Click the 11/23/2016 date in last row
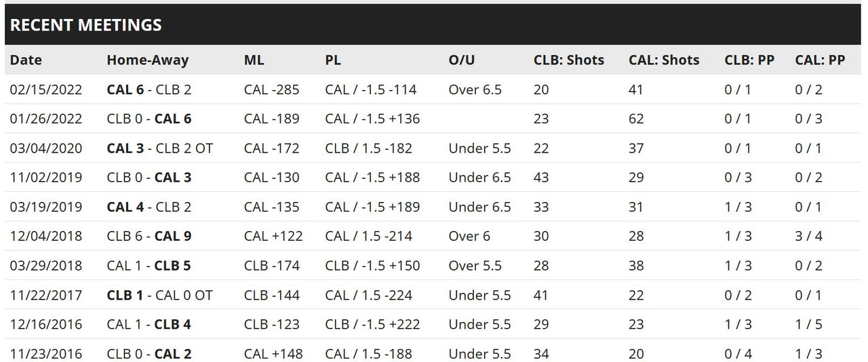868x362 pixels. tap(46, 354)
